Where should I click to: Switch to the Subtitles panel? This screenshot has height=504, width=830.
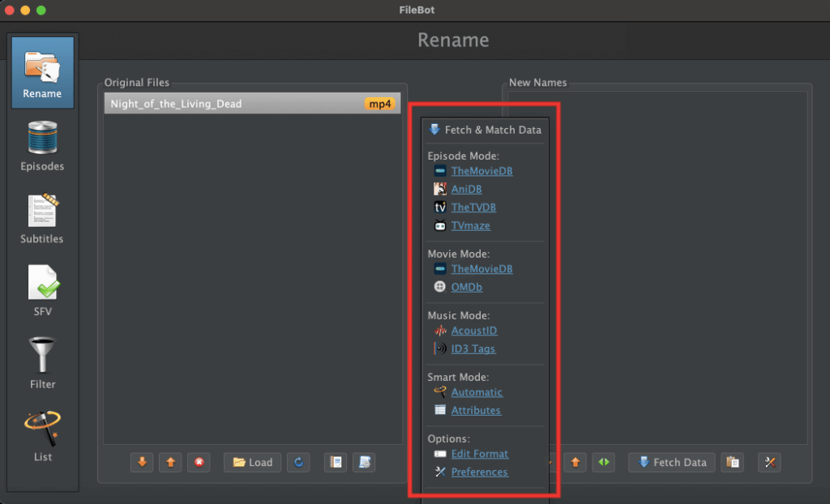point(42,219)
